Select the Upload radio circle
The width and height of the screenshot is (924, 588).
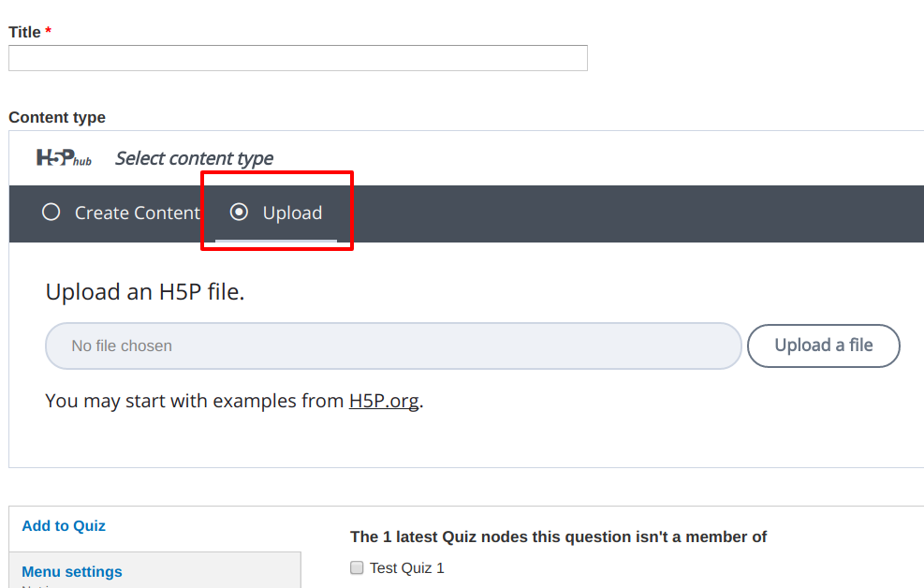click(240, 213)
